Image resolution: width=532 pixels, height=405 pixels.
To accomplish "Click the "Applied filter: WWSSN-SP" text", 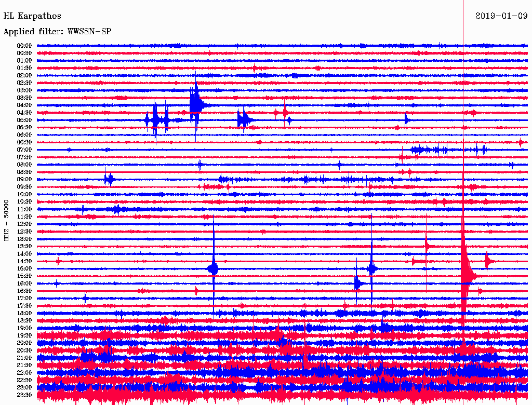I will 57,32.
